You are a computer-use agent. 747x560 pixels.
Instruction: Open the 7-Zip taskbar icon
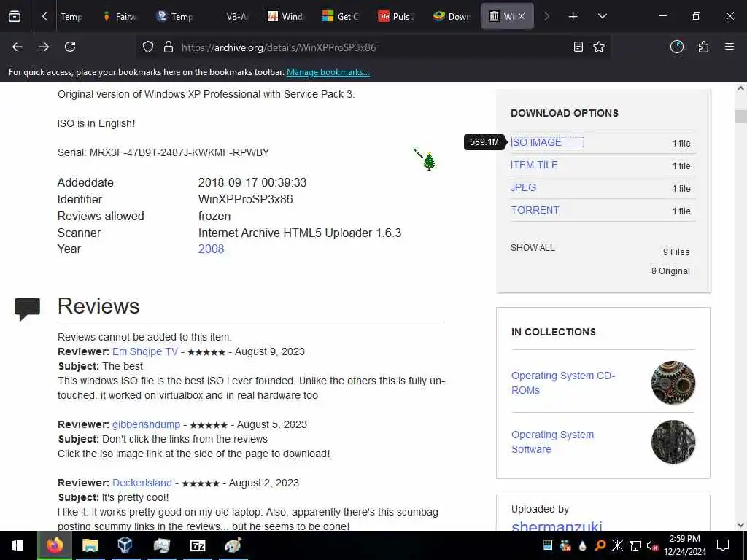197,545
